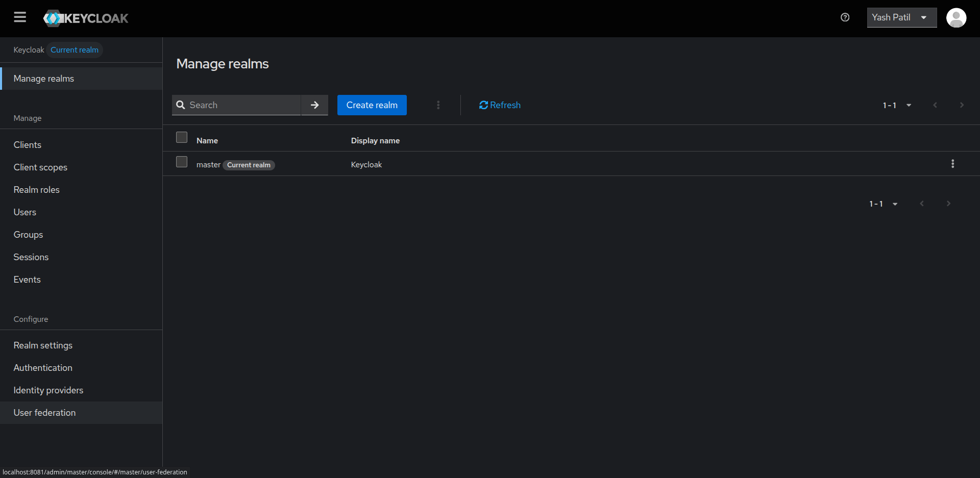The image size is (980, 478).
Task: Open the hamburger navigation menu
Action: point(19,17)
